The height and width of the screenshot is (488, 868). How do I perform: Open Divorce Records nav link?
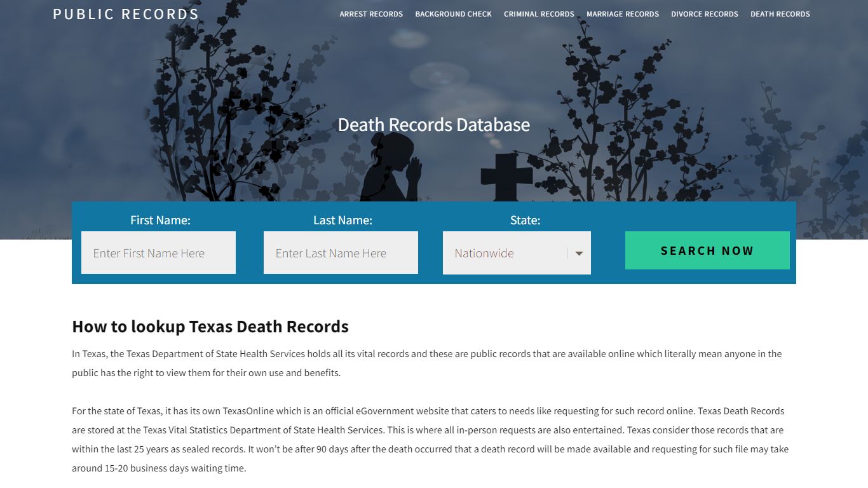[705, 14]
